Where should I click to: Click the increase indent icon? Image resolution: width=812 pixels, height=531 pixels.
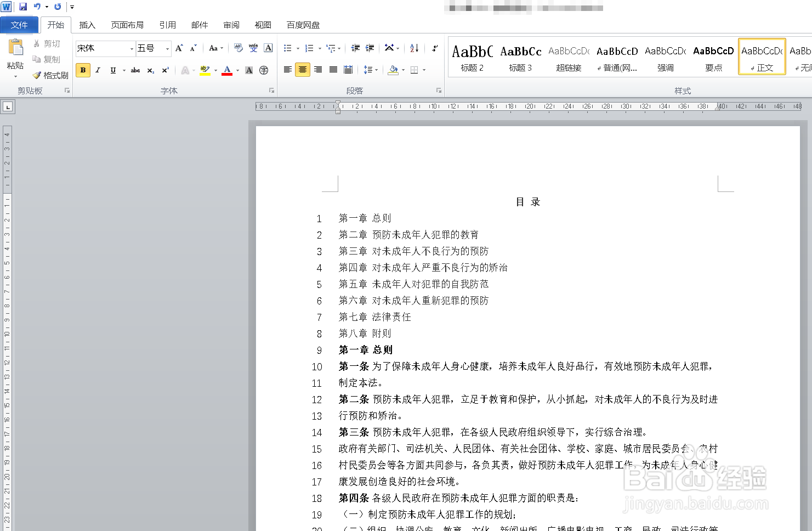[370, 48]
